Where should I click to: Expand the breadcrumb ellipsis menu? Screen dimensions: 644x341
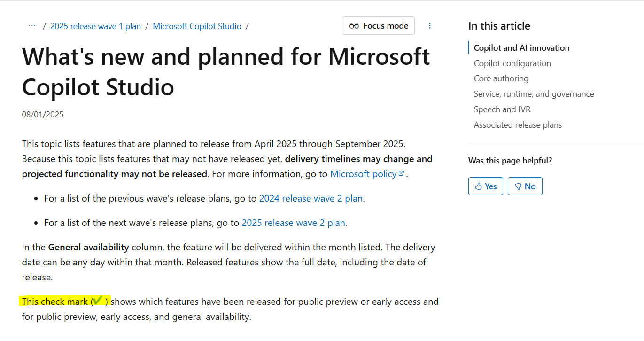[x=32, y=26]
